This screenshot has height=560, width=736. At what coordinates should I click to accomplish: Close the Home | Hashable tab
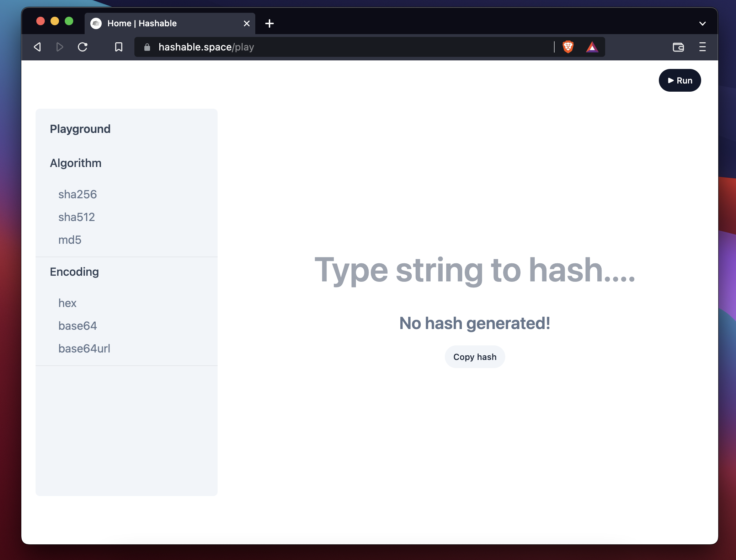tap(247, 23)
